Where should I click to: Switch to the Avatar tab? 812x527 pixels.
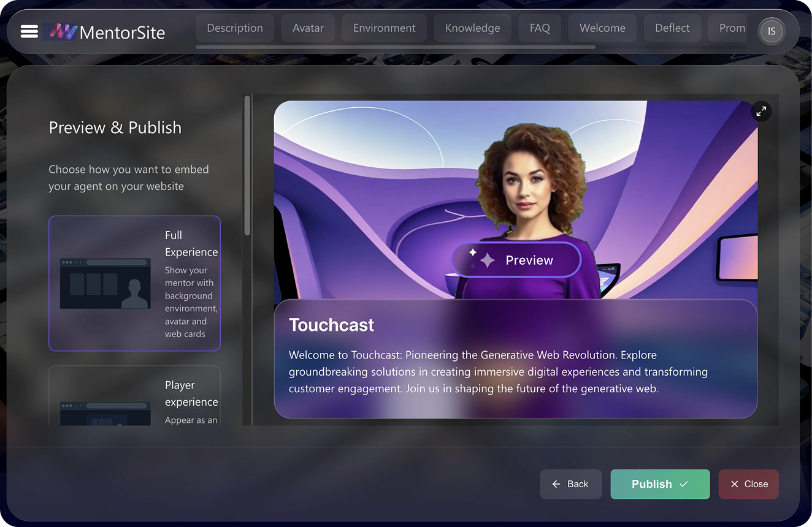pos(308,28)
